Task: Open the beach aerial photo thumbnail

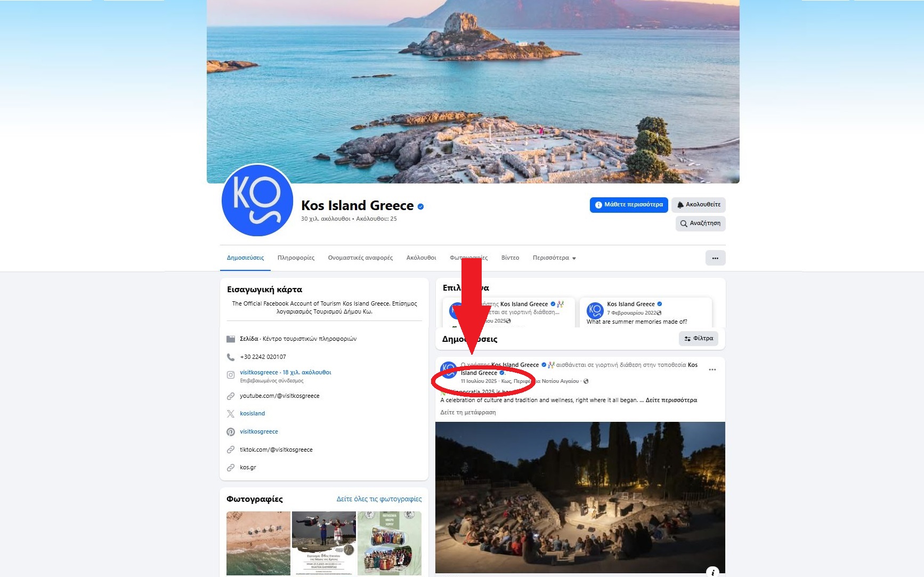Action: (x=258, y=543)
